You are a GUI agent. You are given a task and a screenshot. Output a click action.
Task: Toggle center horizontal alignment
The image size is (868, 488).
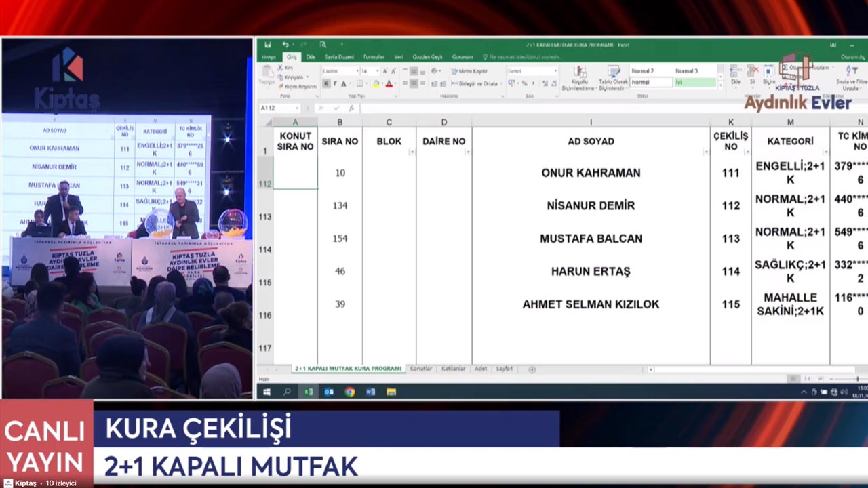(x=414, y=83)
